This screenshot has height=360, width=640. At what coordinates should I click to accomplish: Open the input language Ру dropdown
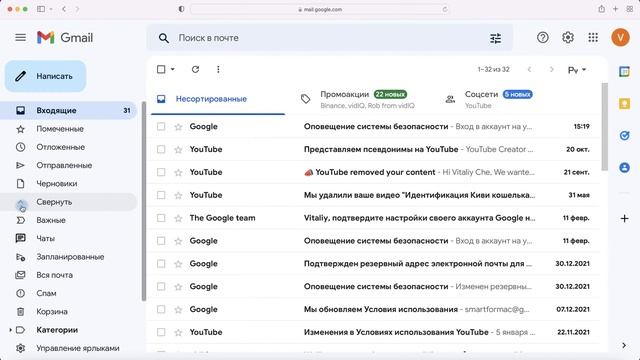coord(577,70)
